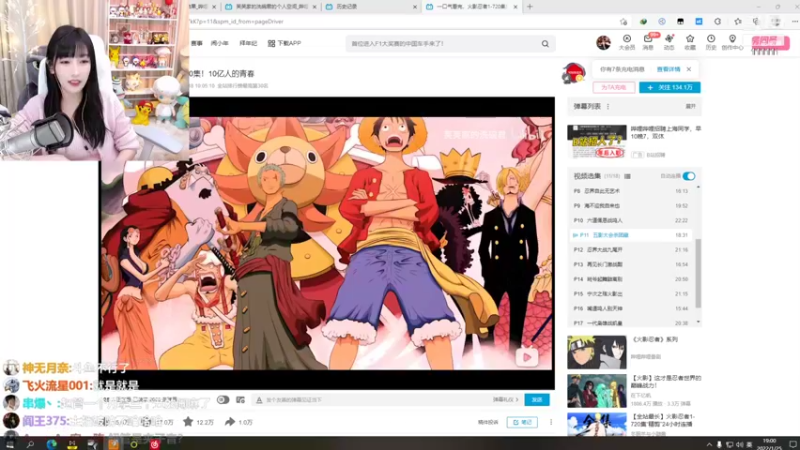Expand the 弹幕列表 panel with 展开
The width and height of the screenshot is (800, 450).
pos(690,107)
